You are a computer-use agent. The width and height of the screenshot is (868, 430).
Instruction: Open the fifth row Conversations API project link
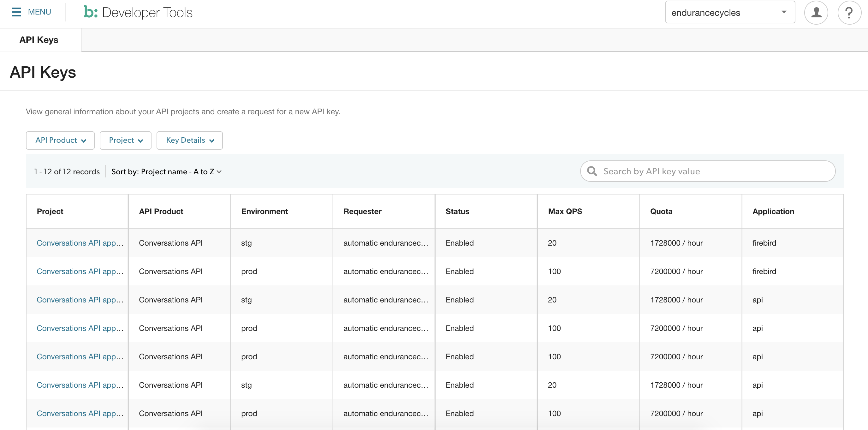(80, 356)
